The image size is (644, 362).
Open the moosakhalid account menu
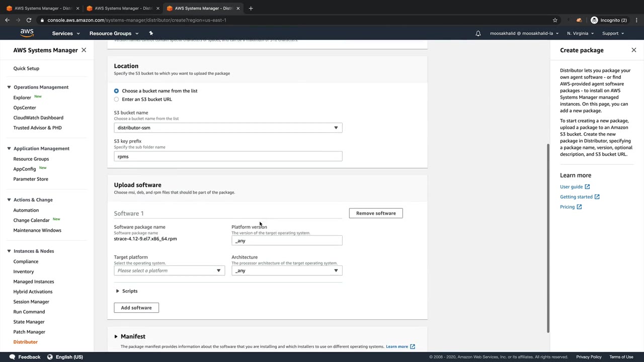tap(524, 34)
